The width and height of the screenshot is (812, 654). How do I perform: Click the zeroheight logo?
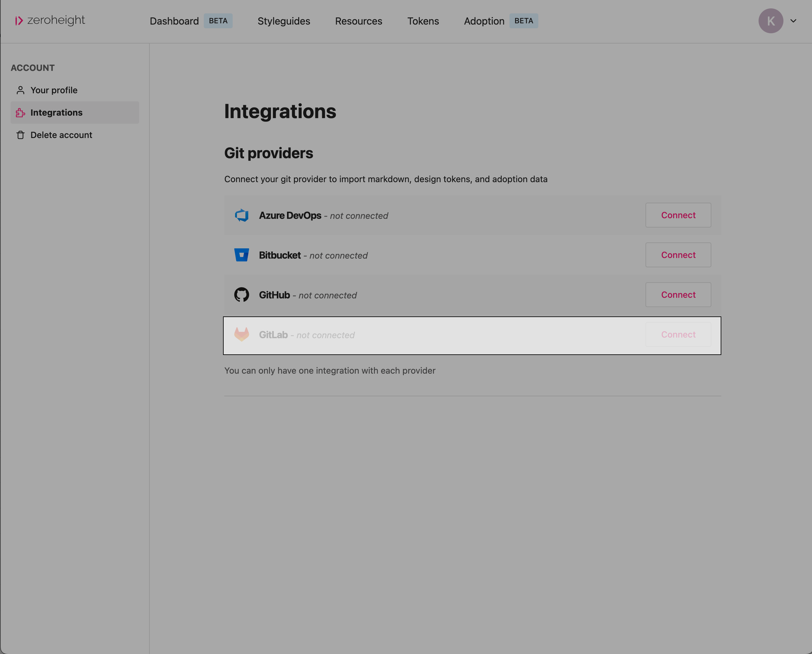pos(50,20)
